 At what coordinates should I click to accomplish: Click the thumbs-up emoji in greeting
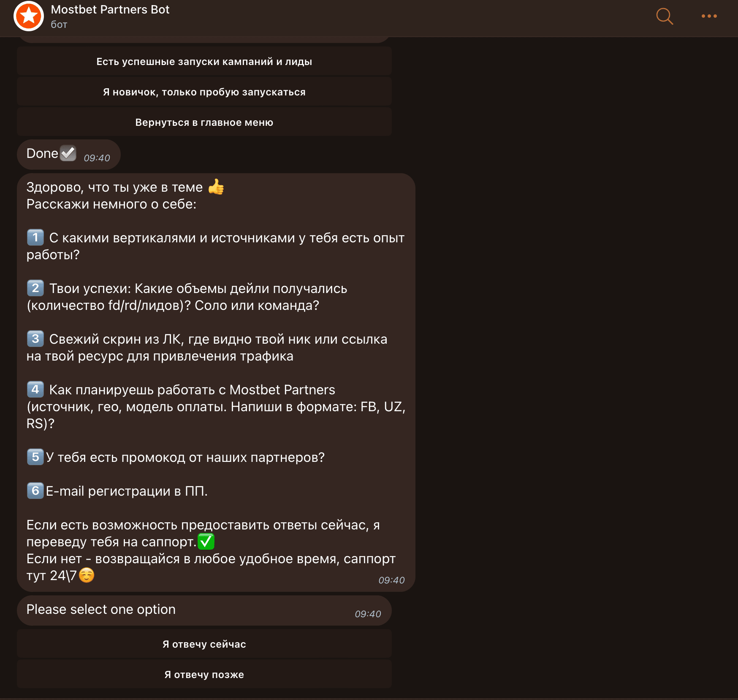[216, 187]
